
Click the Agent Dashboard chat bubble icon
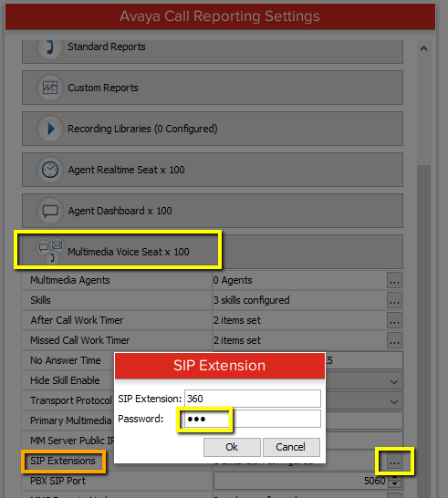coord(50,211)
